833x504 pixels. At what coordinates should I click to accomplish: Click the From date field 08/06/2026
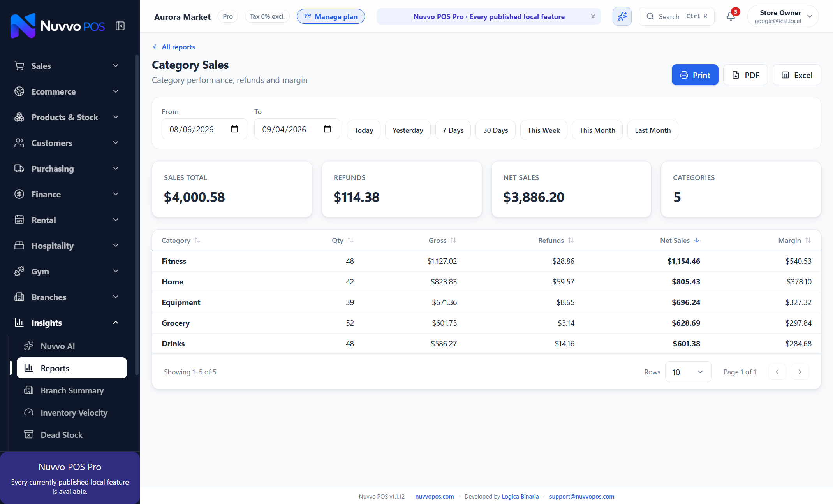204,129
